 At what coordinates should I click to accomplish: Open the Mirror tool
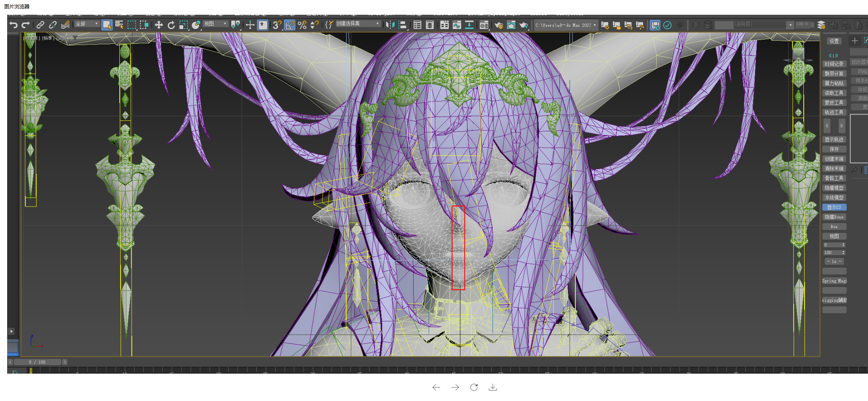click(390, 25)
